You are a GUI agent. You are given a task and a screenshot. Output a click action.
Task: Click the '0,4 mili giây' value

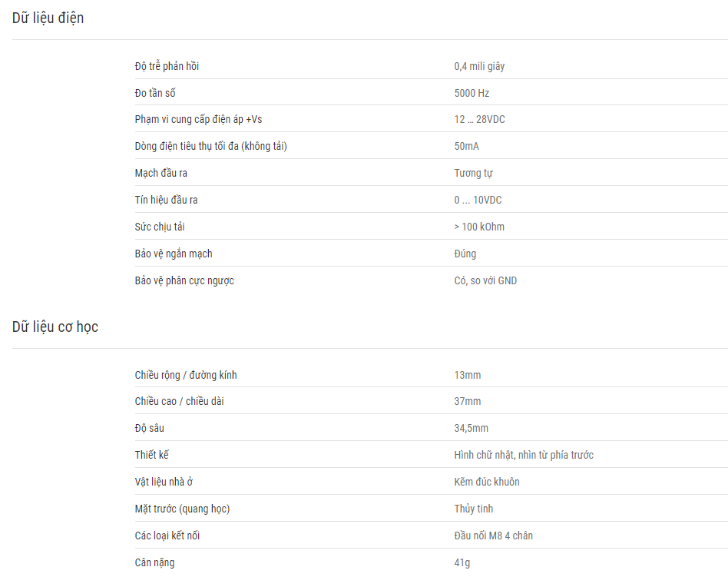click(x=479, y=66)
